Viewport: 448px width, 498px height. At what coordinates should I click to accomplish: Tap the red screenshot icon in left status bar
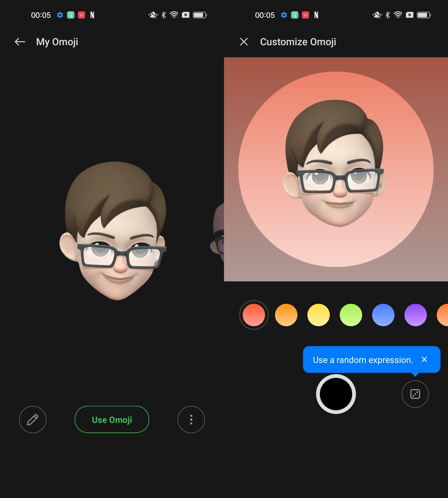pos(82,15)
